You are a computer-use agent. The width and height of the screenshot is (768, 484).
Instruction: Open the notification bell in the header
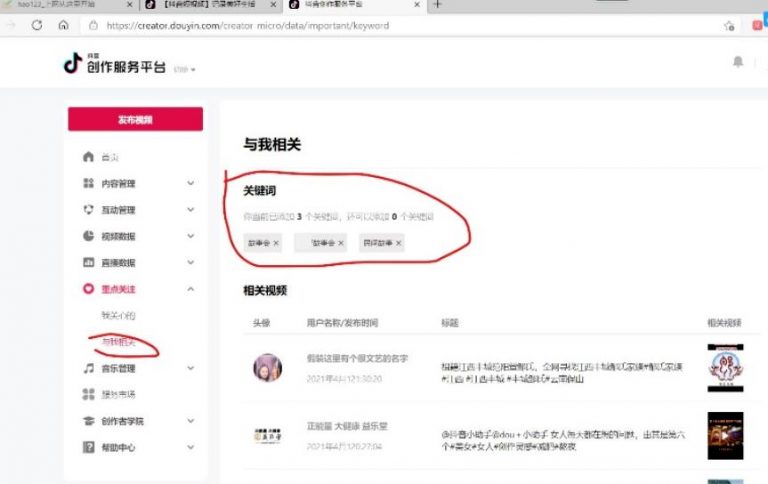pos(738,62)
